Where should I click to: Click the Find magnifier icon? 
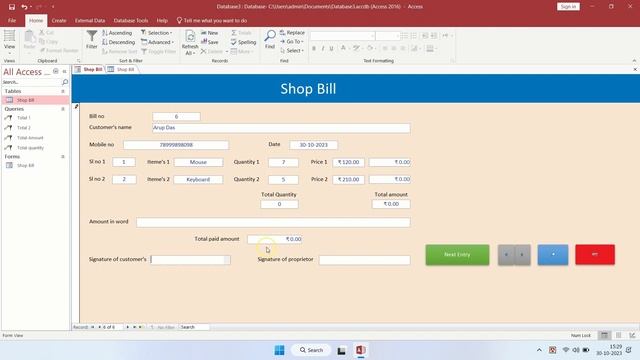point(270,40)
